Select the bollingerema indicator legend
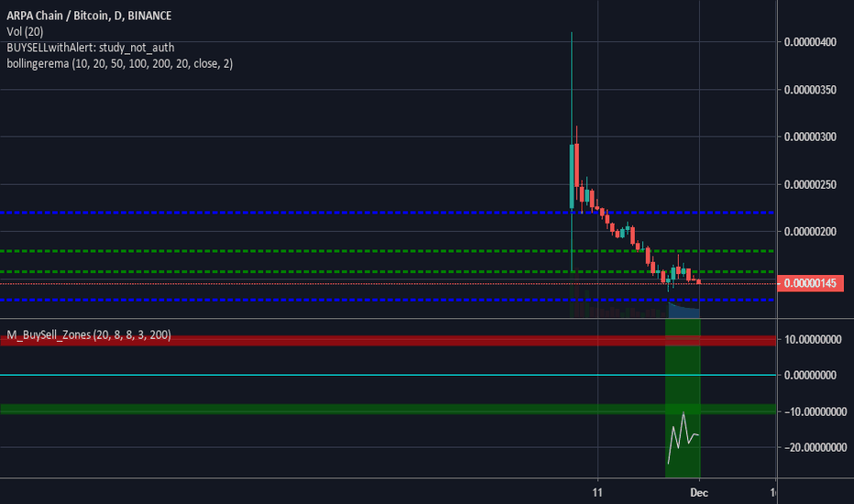Screen dimensions: 854x504 click(x=119, y=64)
